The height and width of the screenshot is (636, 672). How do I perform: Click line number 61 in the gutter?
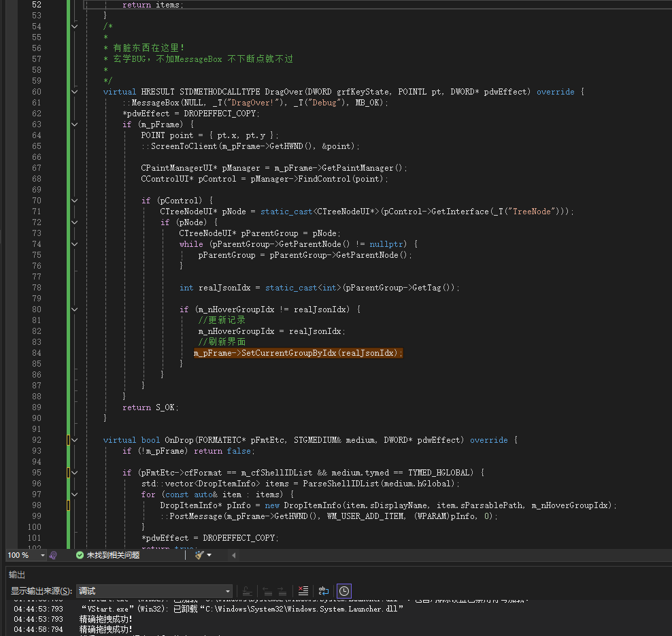pyautogui.click(x=37, y=103)
